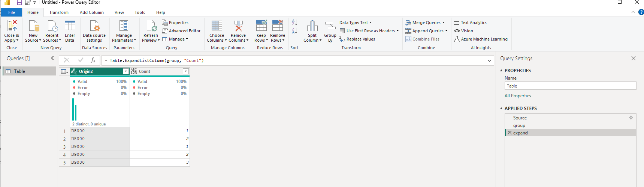Click cell D8000 in row 1

tap(100, 131)
